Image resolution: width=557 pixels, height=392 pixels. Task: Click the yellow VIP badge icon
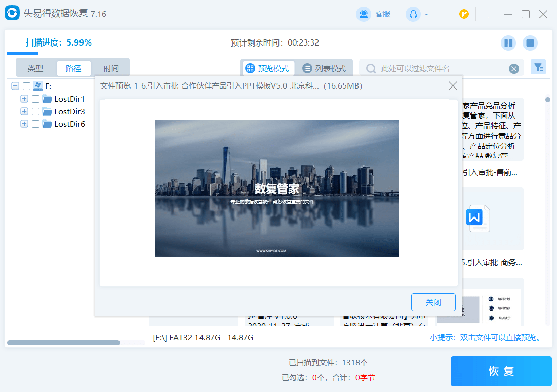[x=464, y=14]
